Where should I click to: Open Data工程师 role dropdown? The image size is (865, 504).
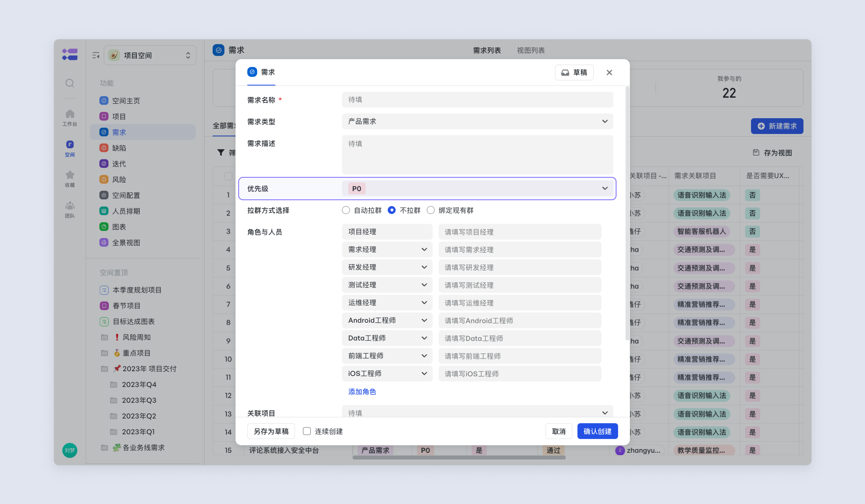(x=387, y=338)
